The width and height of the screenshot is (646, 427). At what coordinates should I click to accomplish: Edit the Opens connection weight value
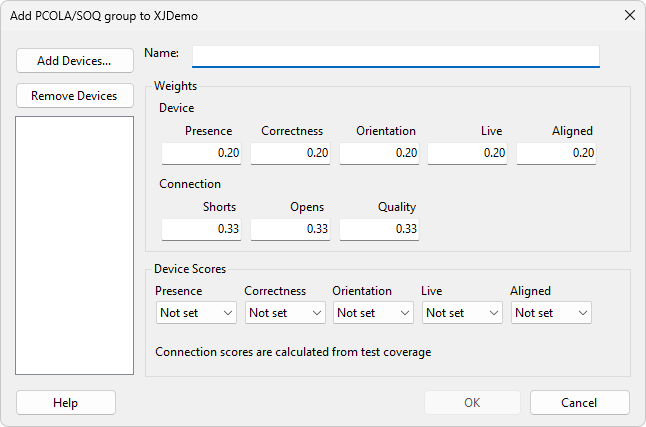[x=290, y=229]
